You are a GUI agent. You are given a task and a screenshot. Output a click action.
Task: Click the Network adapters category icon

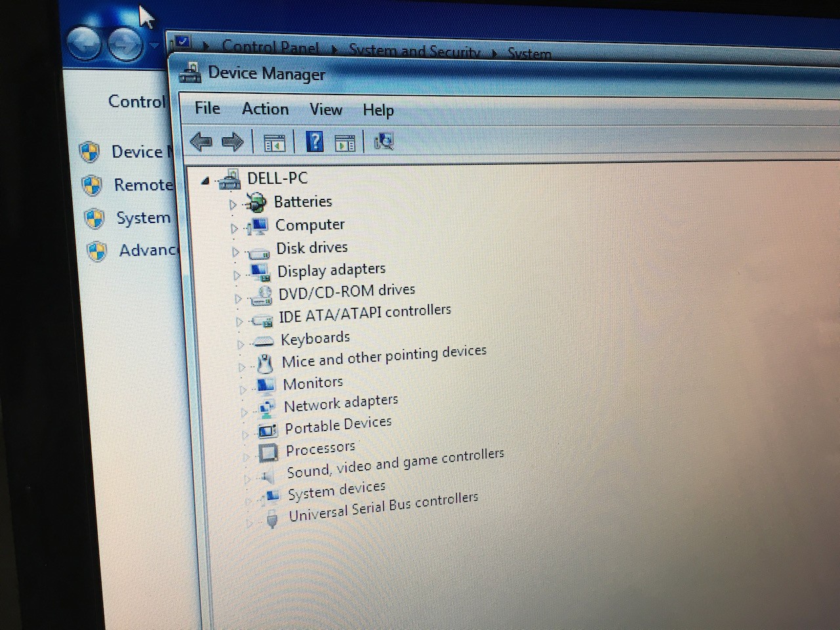266,408
